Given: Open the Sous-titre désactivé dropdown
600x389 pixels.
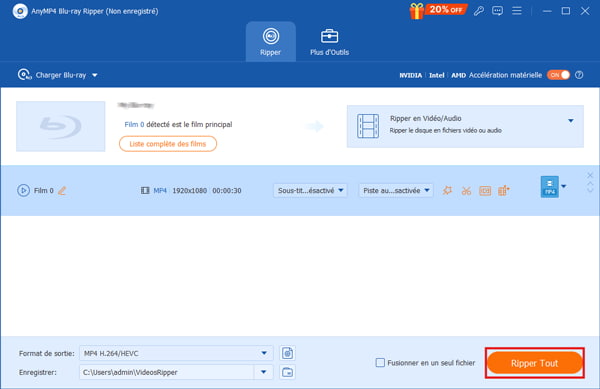Looking at the screenshot, I should click(x=310, y=190).
